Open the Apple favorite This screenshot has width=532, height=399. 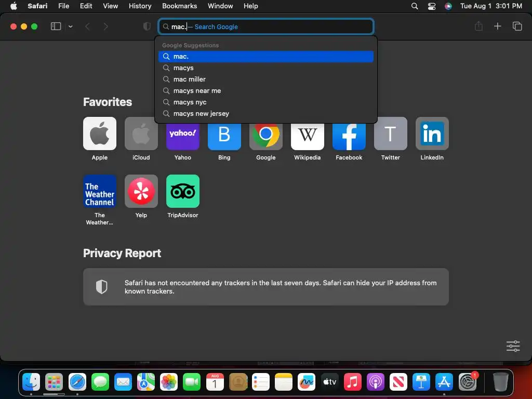click(100, 134)
